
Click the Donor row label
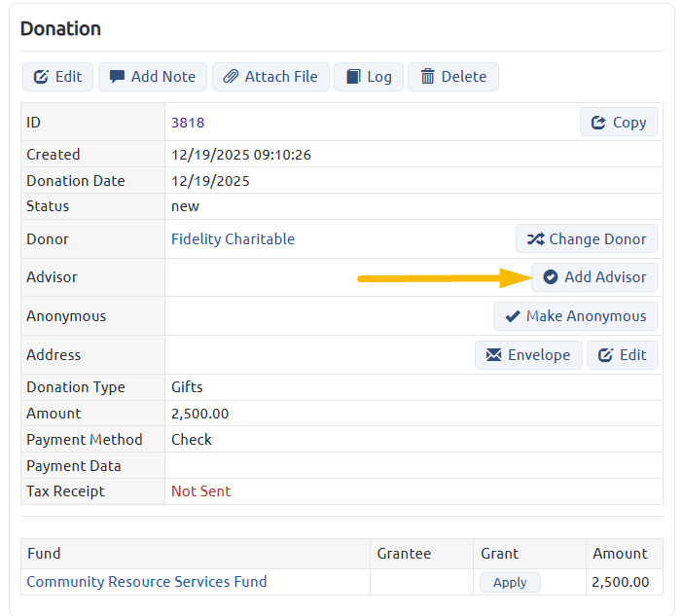coord(48,238)
